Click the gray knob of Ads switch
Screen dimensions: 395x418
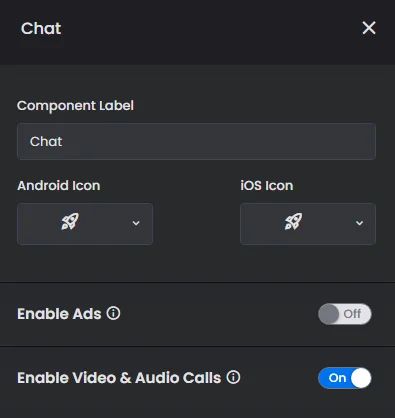click(329, 314)
